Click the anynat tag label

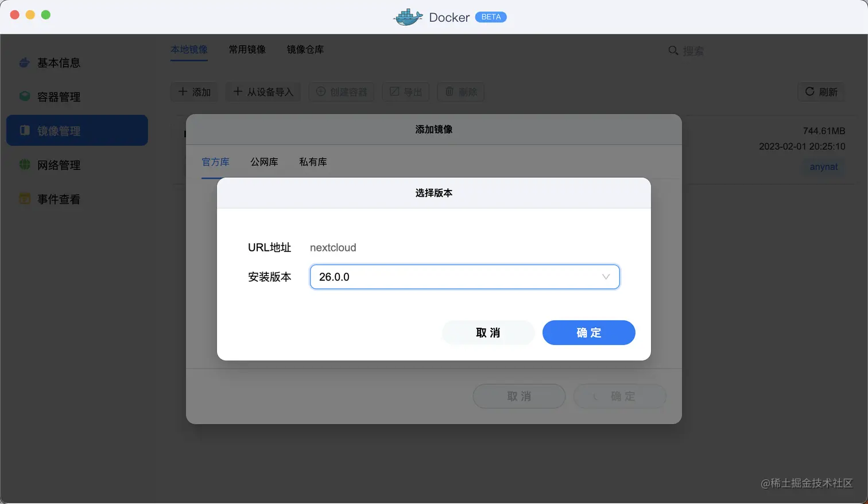pos(823,166)
